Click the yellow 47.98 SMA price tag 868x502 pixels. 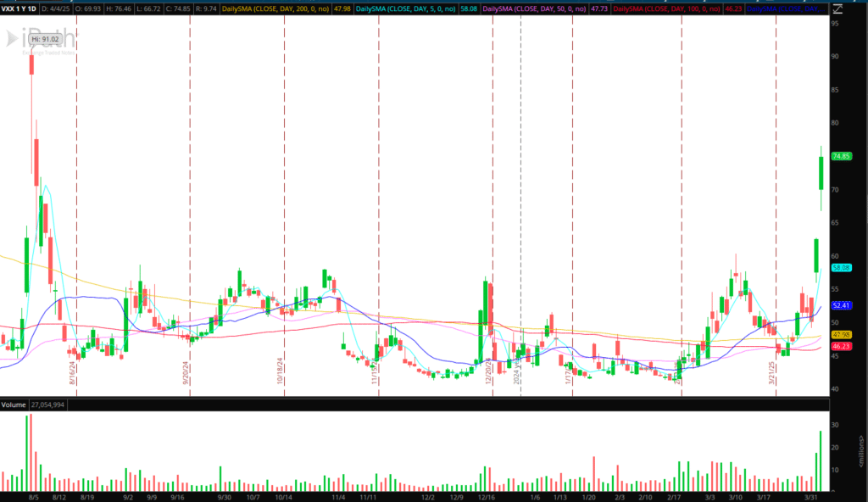(841, 335)
